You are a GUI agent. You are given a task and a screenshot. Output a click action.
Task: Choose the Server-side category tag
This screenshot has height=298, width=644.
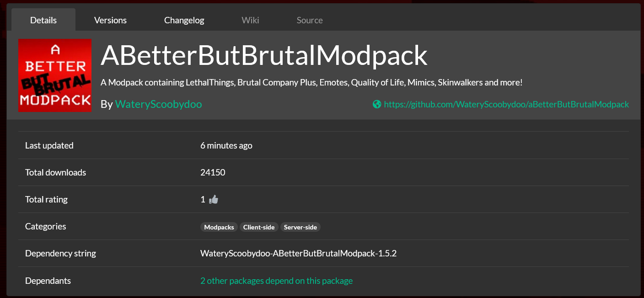pyautogui.click(x=300, y=227)
